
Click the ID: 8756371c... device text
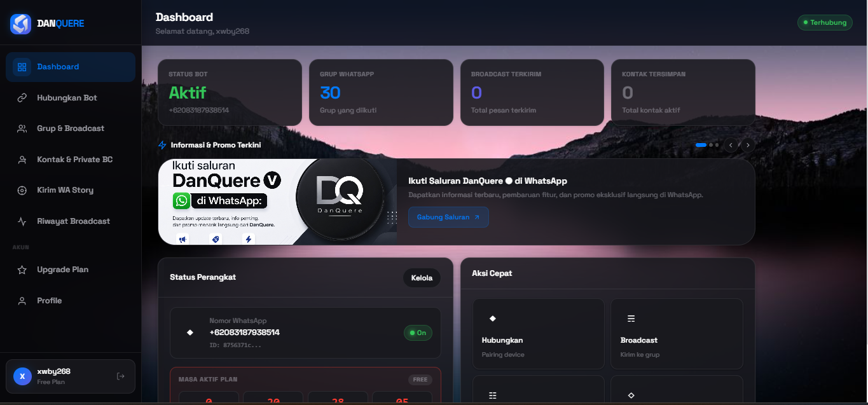pos(235,345)
